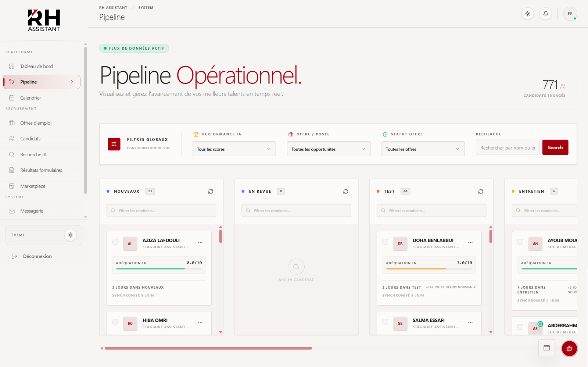The image size is (588, 367).
Task: Open the FE user avatar menu
Action: tap(570, 14)
